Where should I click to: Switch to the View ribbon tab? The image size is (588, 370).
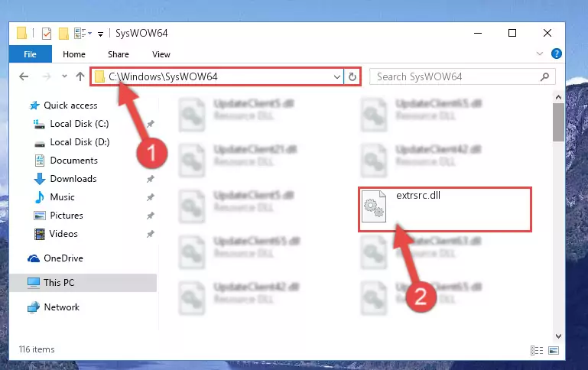161,54
